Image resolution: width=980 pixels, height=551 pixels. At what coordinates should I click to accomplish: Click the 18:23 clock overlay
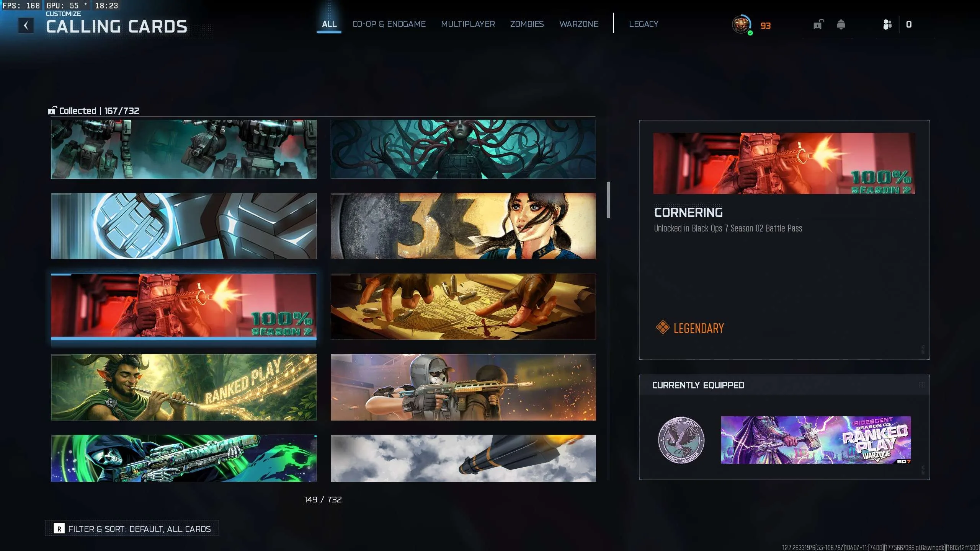[106, 5]
